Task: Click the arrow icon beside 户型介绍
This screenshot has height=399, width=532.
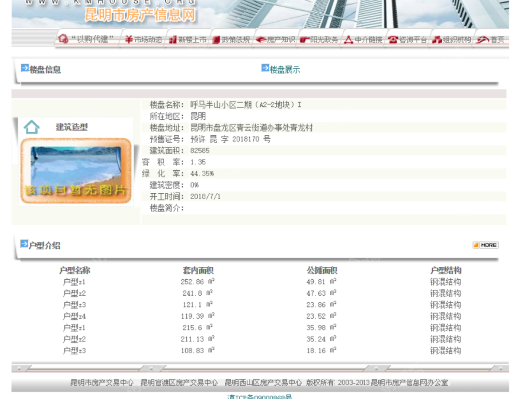Action: pyautogui.click(x=24, y=244)
